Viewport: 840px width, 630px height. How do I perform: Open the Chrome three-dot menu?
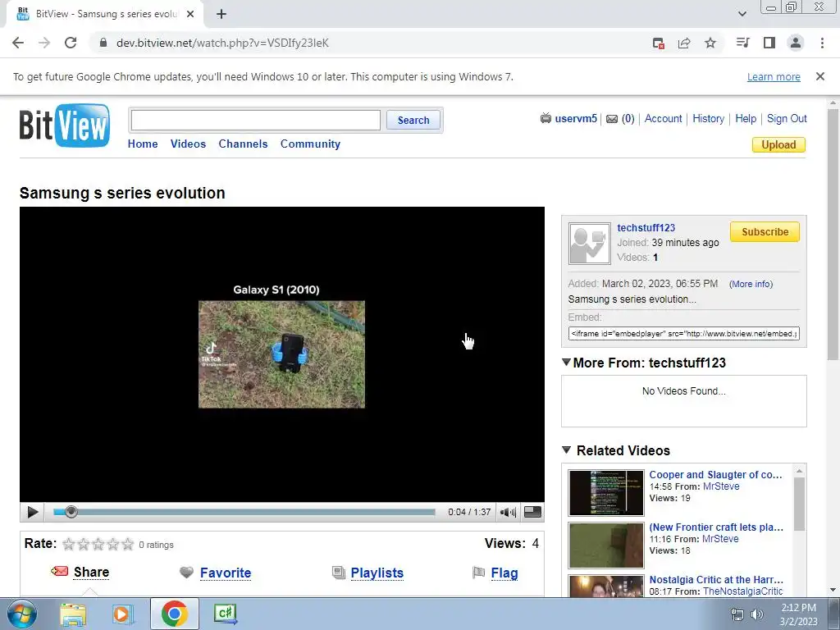point(822,43)
